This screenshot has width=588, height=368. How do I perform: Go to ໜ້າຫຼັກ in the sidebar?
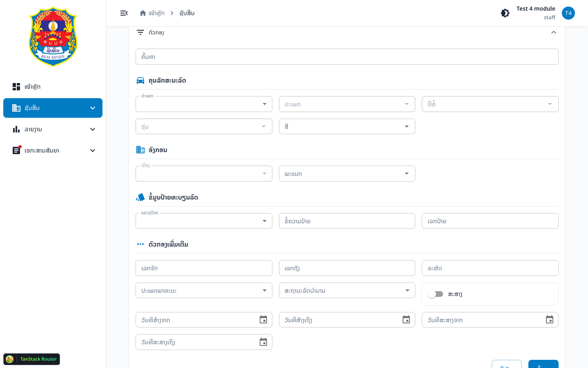coord(53,87)
